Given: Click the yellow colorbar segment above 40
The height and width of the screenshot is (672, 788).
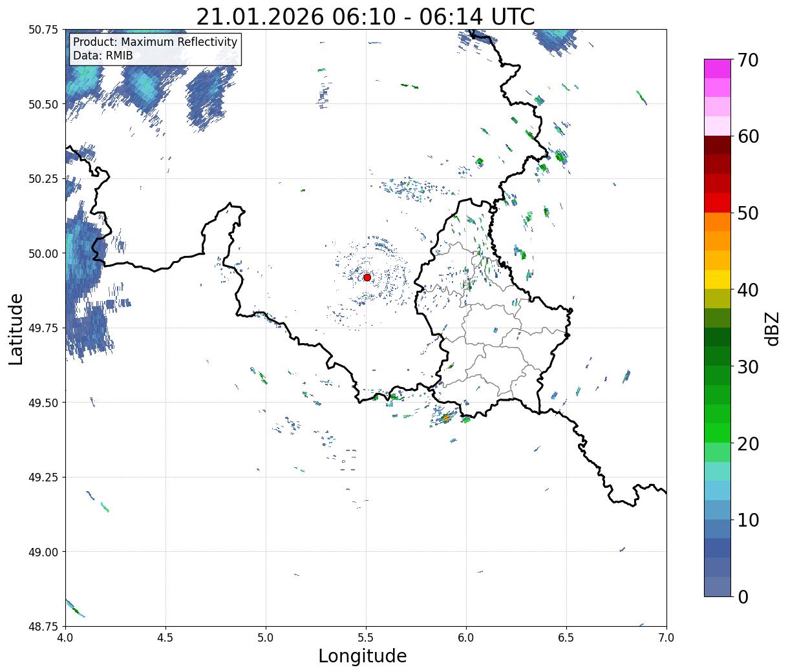Looking at the screenshot, I should coord(718,280).
